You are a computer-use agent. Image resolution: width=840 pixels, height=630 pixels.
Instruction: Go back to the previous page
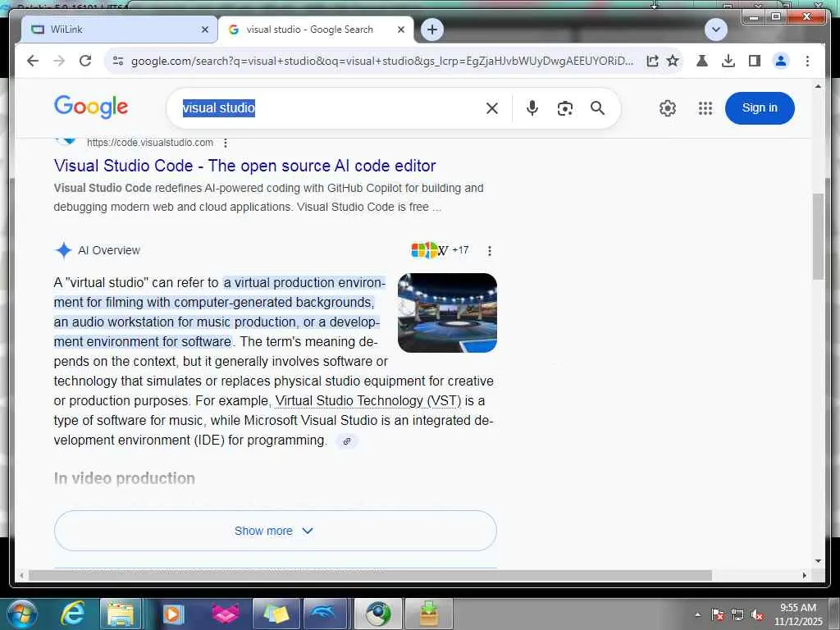pyautogui.click(x=33, y=61)
